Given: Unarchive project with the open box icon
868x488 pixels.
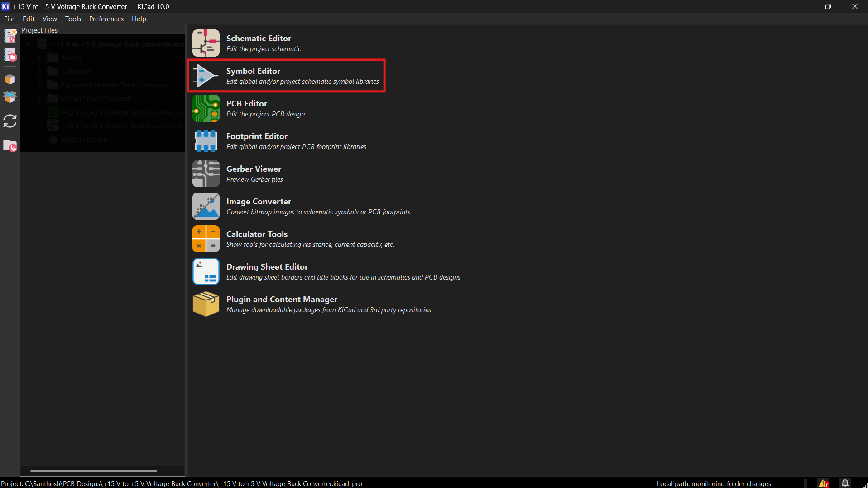Looking at the screenshot, I should (10, 97).
